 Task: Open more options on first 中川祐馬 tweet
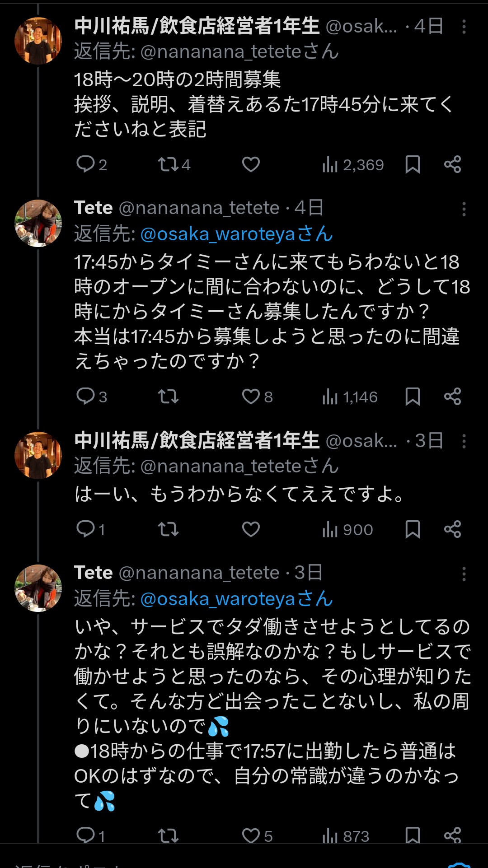(464, 27)
